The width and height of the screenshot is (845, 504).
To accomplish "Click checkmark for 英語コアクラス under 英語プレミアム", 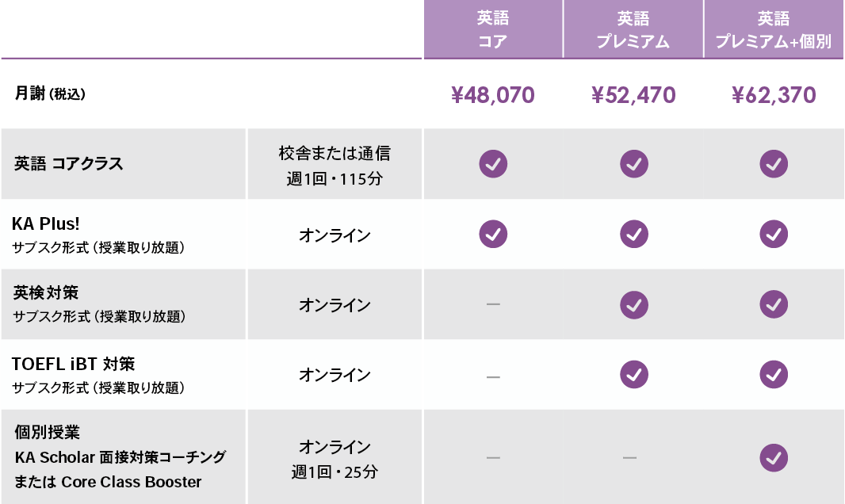I will pos(633,164).
